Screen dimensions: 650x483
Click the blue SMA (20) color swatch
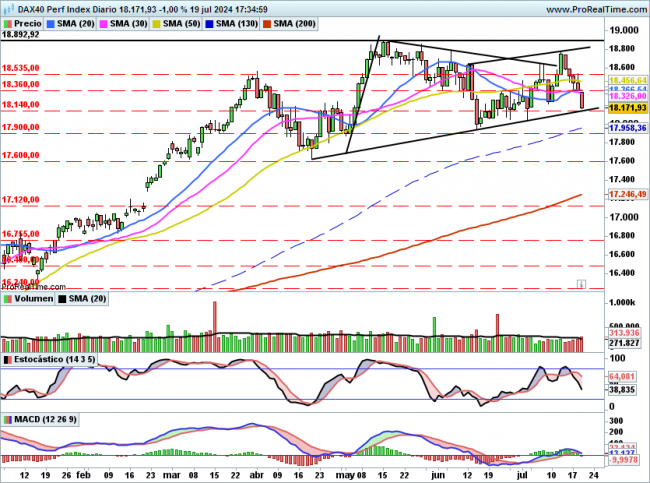(x=54, y=21)
